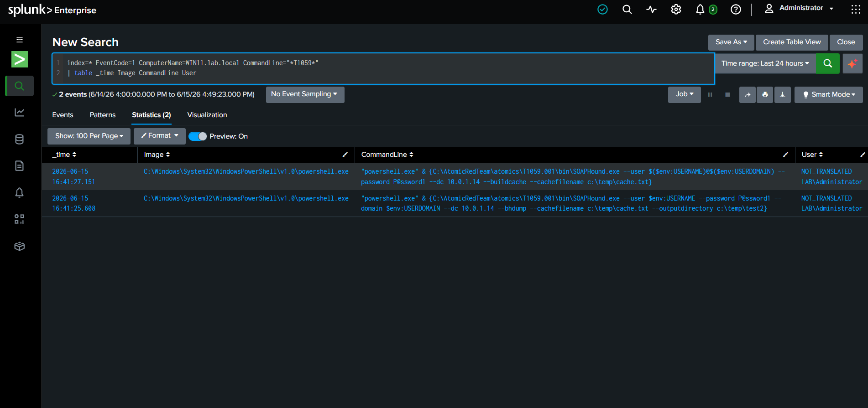Open Show 100 Per Page dropdown
868x408 pixels.
tap(89, 136)
